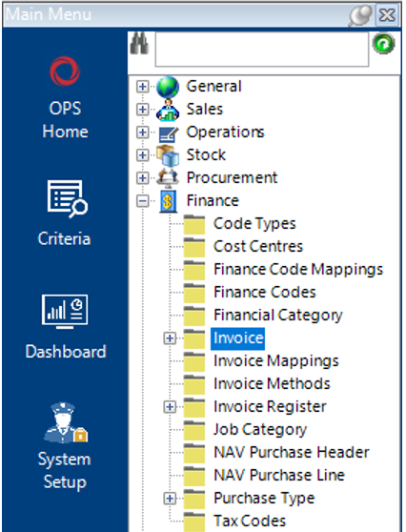Click the General globe icon
406x532 pixels.
coord(168,87)
